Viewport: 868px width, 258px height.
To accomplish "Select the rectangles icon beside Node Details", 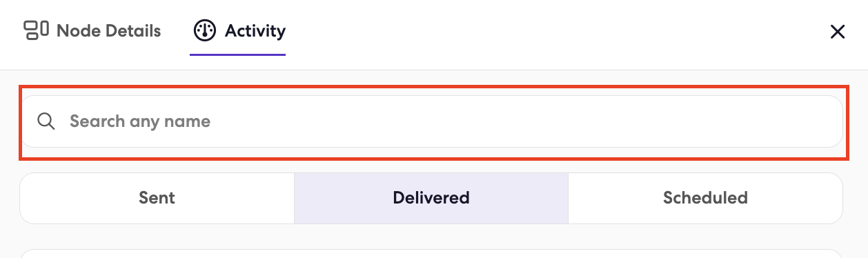I will pos(36,30).
